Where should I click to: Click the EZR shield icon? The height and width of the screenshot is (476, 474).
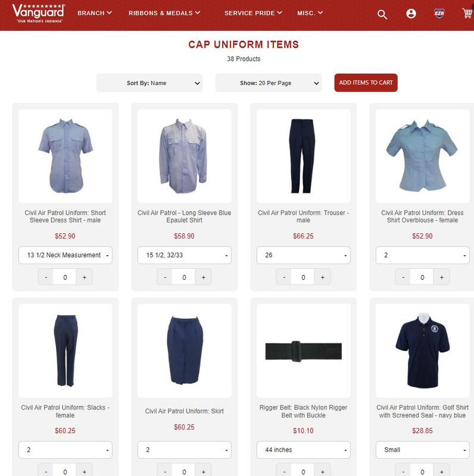coord(439,13)
